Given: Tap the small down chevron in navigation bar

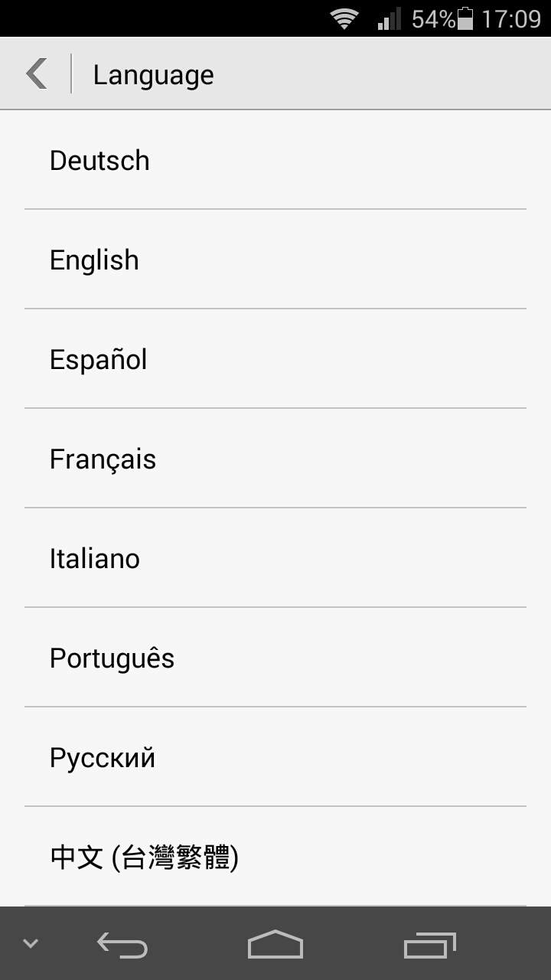Looking at the screenshot, I should 31,943.
